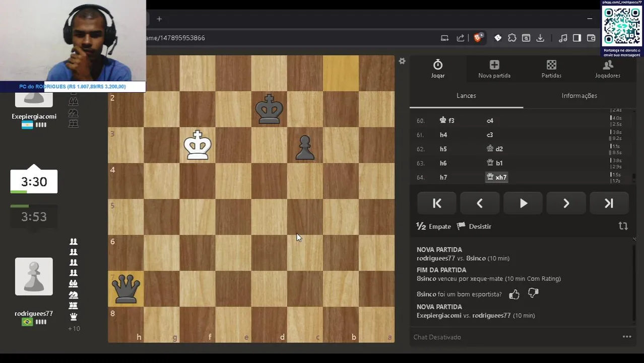Switch to the Lances tab
The height and width of the screenshot is (363, 644).
pyautogui.click(x=466, y=96)
